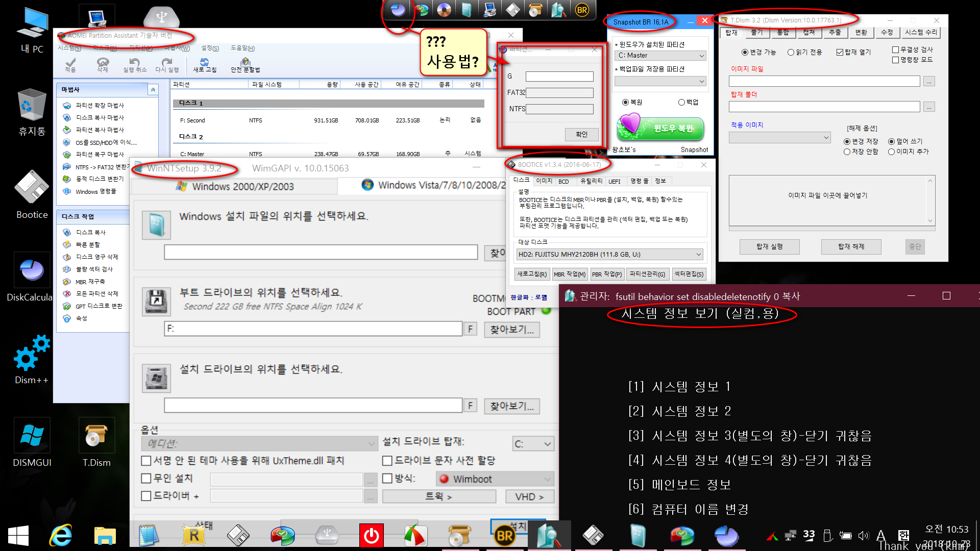The height and width of the screenshot is (551, 980).
Task: Check 드라이브 문자 사전 할당 checkbox
Action: pyautogui.click(x=387, y=461)
